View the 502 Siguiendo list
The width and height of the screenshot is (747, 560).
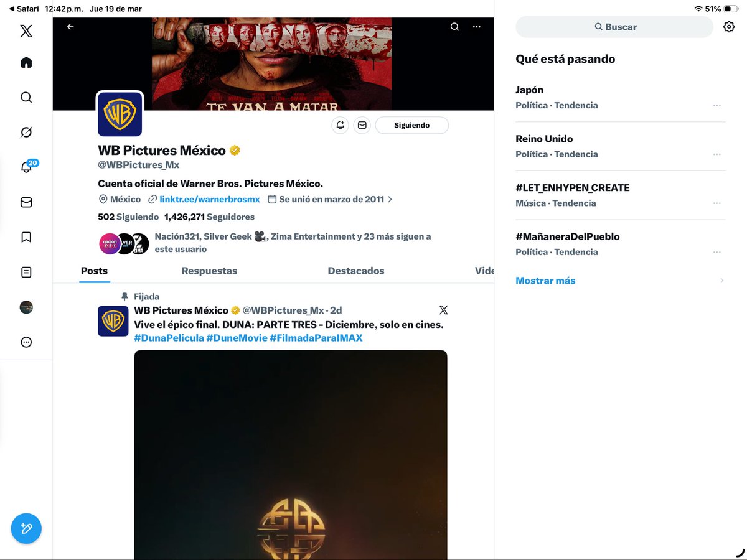(x=128, y=217)
